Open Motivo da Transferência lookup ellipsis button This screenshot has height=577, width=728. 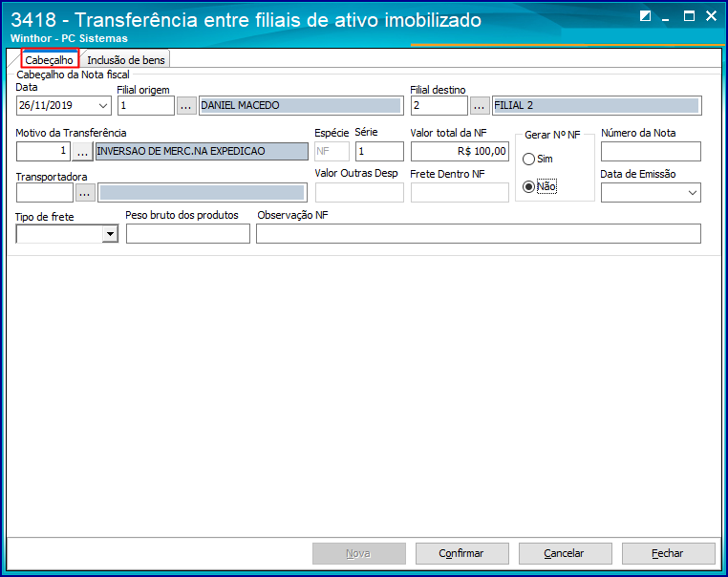tap(82, 151)
